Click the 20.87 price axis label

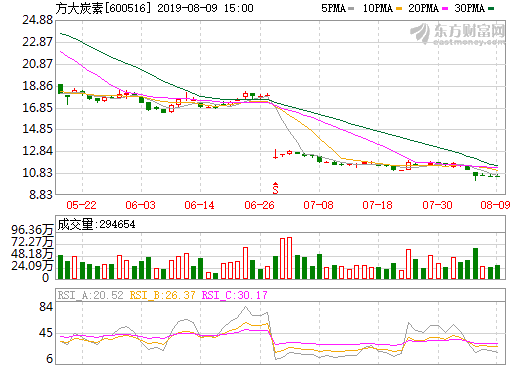click(x=37, y=64)
